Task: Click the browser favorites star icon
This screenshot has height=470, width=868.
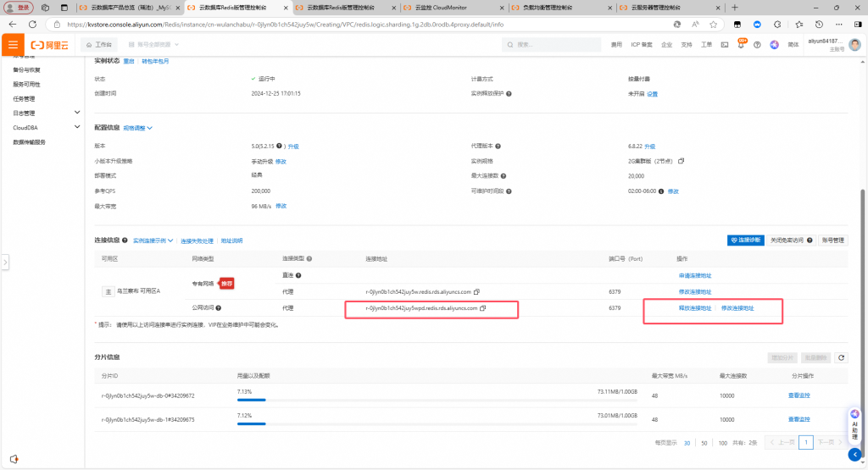Action: [712, 25]
